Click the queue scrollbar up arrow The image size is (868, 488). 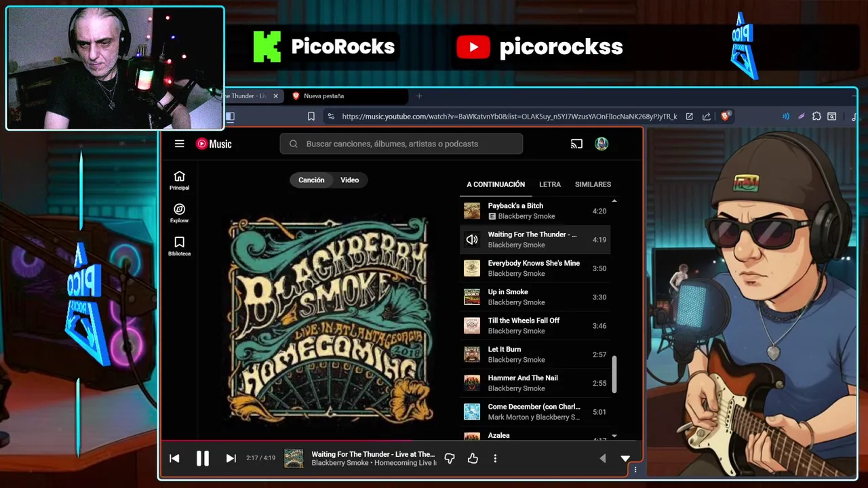[x=614, y=201]
